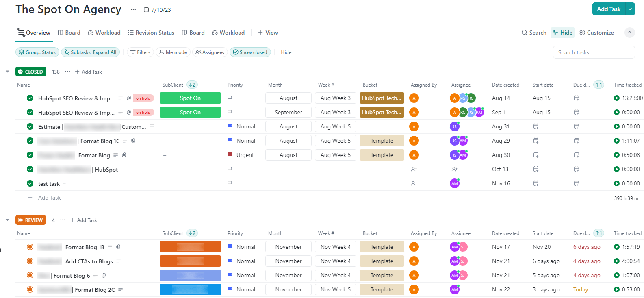Open the first Board tab
Viewport: 644px width, 298px height.
point(69,33)
